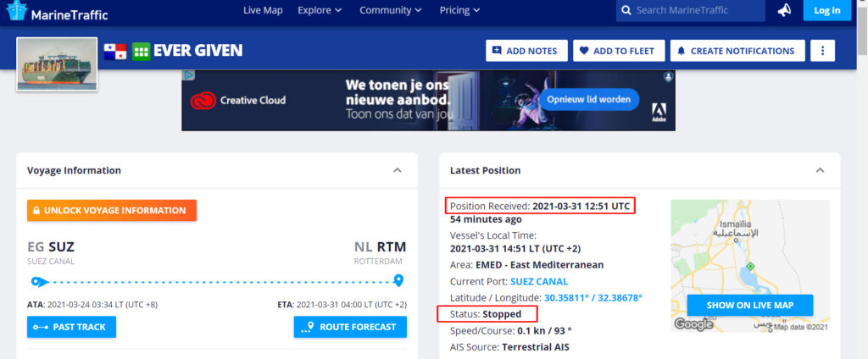Click the ad choices icon on banner

[x=189, y=75]
